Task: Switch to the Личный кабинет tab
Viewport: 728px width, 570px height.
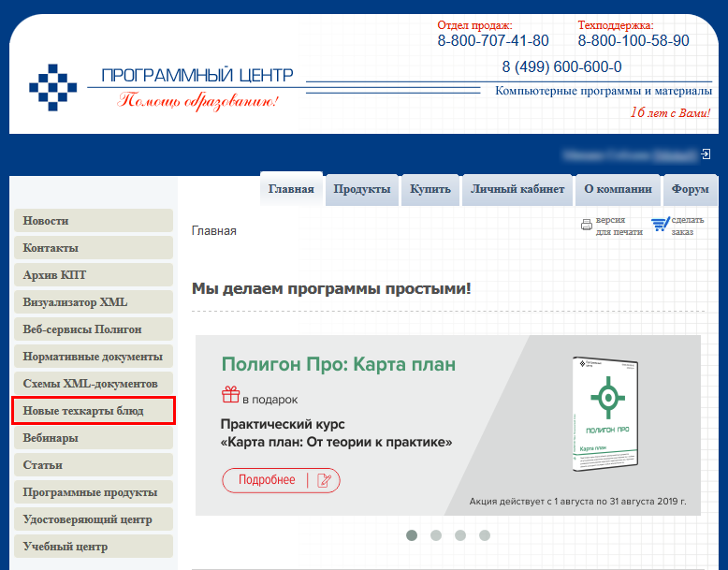Action: (x=517, y=189)
